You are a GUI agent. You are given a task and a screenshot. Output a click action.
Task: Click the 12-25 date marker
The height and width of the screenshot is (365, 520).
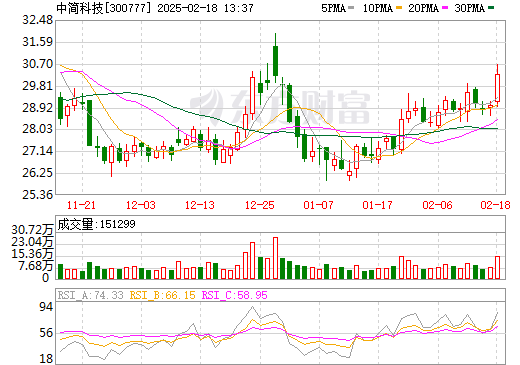pyautogui.click(x=260, y=205)
